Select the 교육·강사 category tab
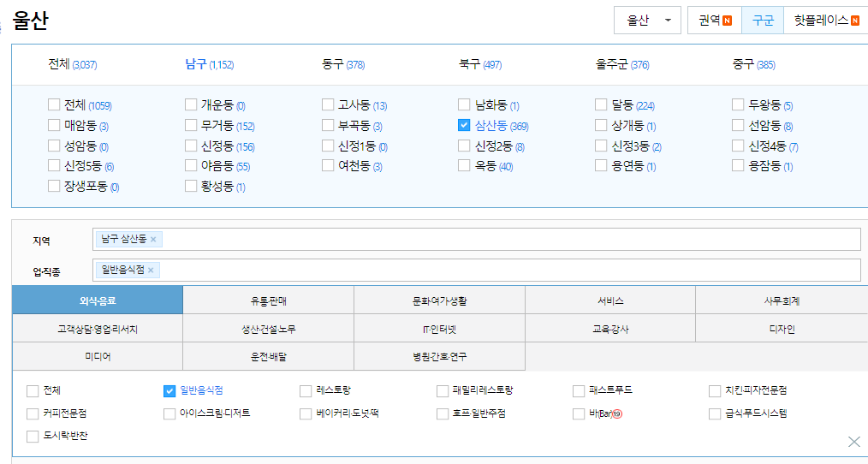868x464 pixels. click(x=610, y=329)
